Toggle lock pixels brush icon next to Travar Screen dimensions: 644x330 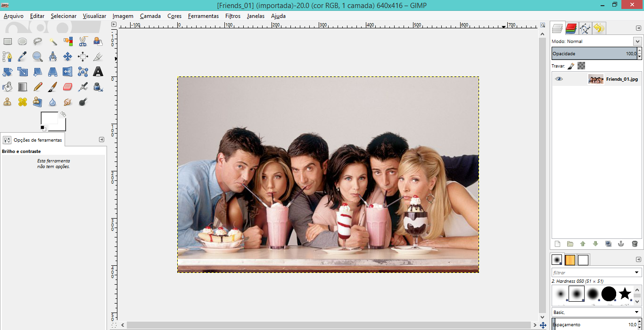pos(571,66)
